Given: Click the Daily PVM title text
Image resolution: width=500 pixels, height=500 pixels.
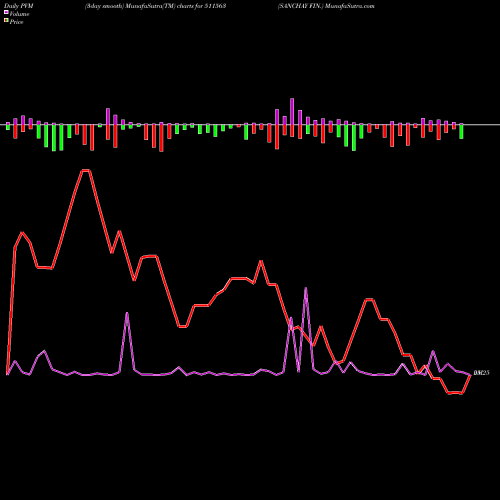Looking at the screenshot, I should point(19,6).
